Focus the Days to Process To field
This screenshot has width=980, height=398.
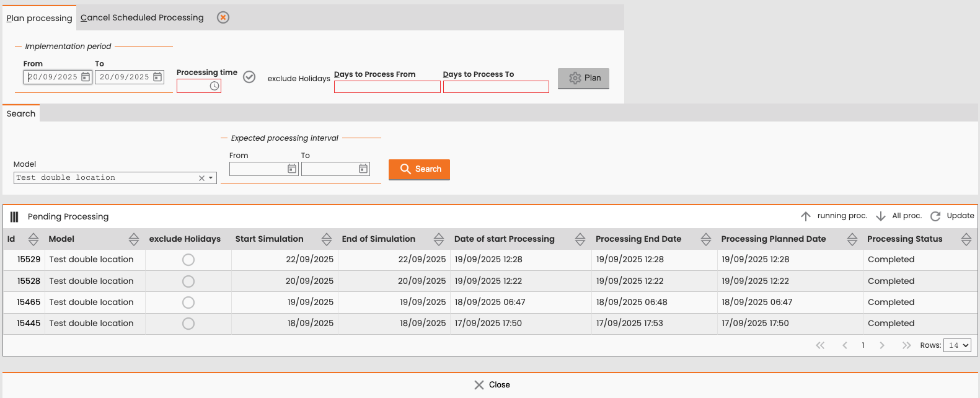(496, 87)
